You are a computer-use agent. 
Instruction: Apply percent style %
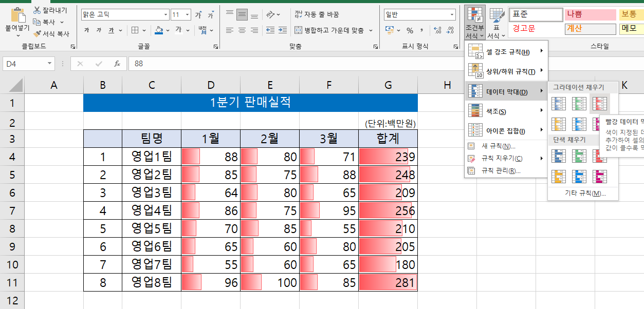click(x=410, y=30)
